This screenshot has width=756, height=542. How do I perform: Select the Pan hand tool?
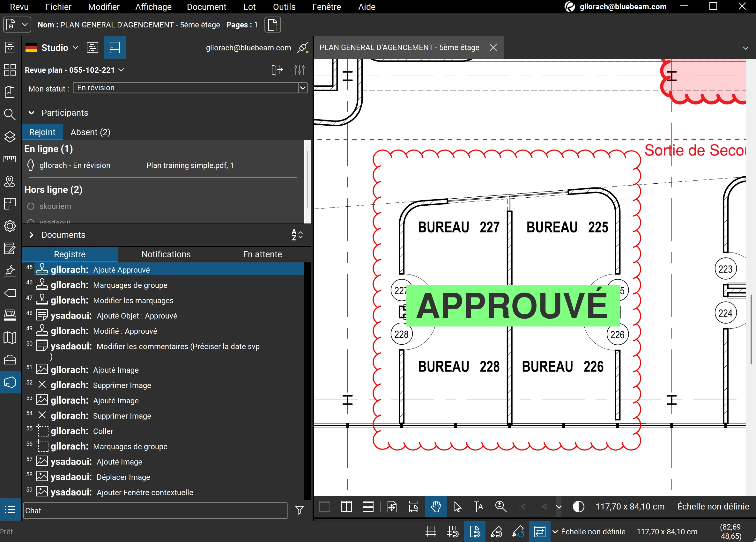(x=436, y=507)
